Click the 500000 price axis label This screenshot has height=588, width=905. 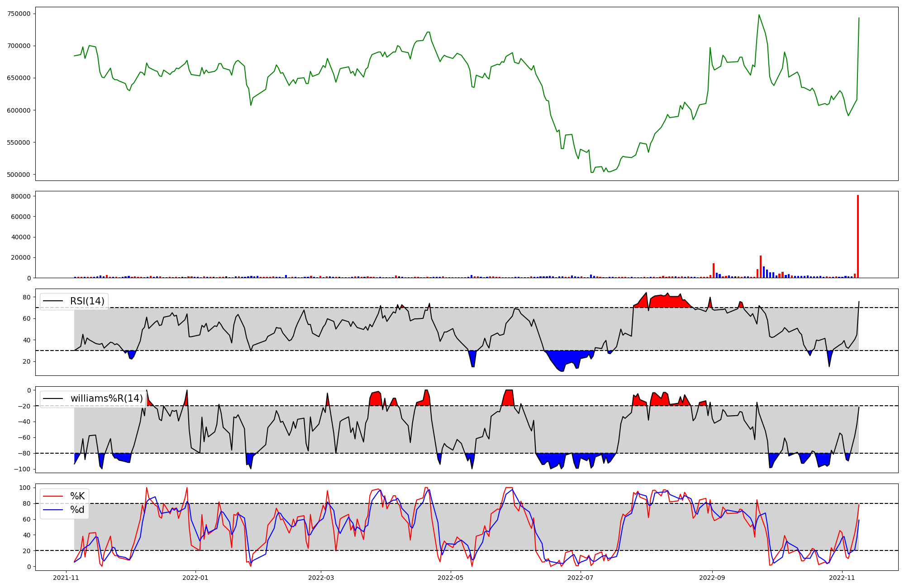[x=19, y=175]
